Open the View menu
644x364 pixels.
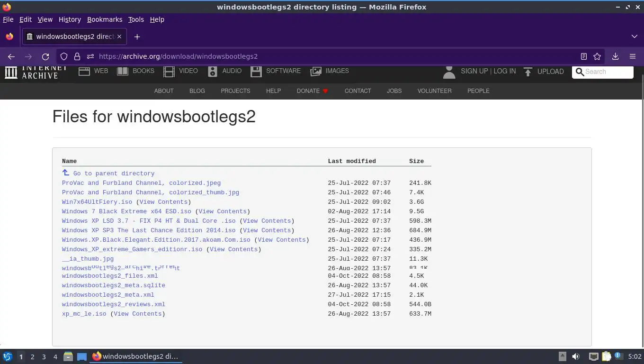[45, 19]
